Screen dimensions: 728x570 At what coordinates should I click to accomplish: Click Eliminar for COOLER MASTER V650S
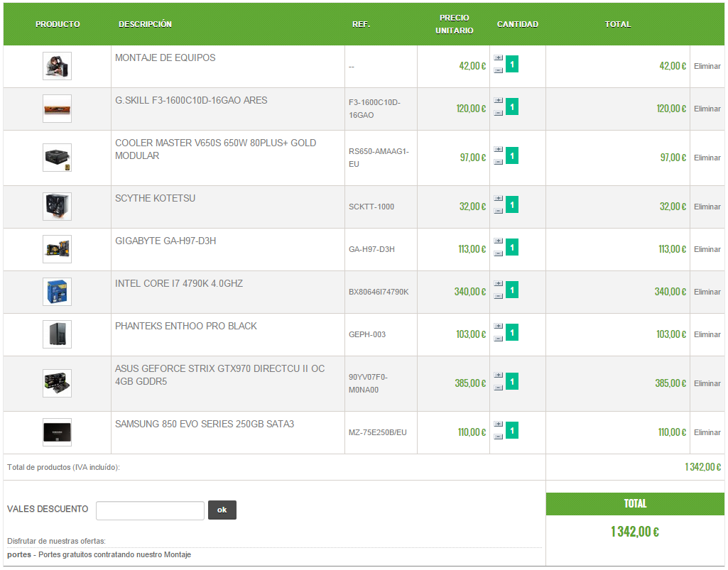(707, 158)
